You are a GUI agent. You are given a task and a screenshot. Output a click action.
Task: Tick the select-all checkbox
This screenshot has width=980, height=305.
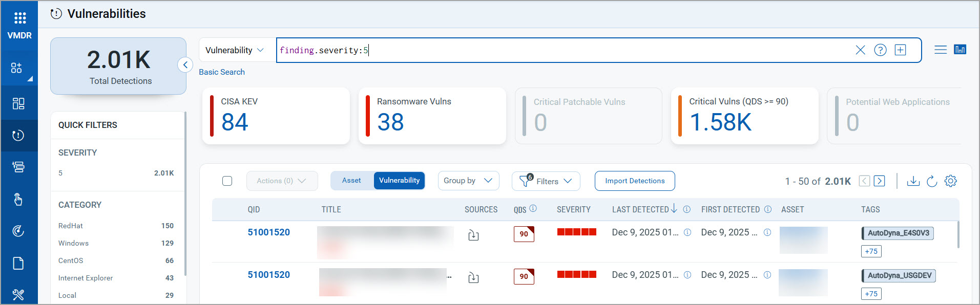tap(227, 181)
